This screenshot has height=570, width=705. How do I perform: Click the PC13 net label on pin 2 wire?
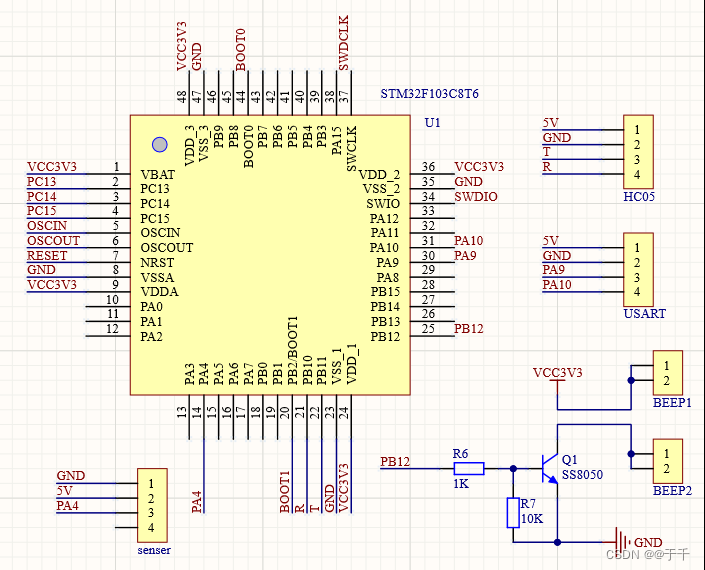point(41,182)
